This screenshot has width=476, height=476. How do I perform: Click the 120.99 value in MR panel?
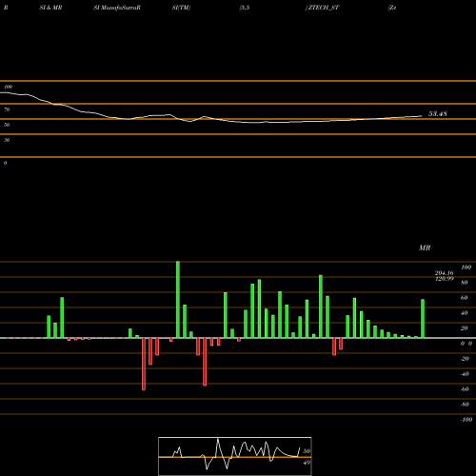coord(444,279)
